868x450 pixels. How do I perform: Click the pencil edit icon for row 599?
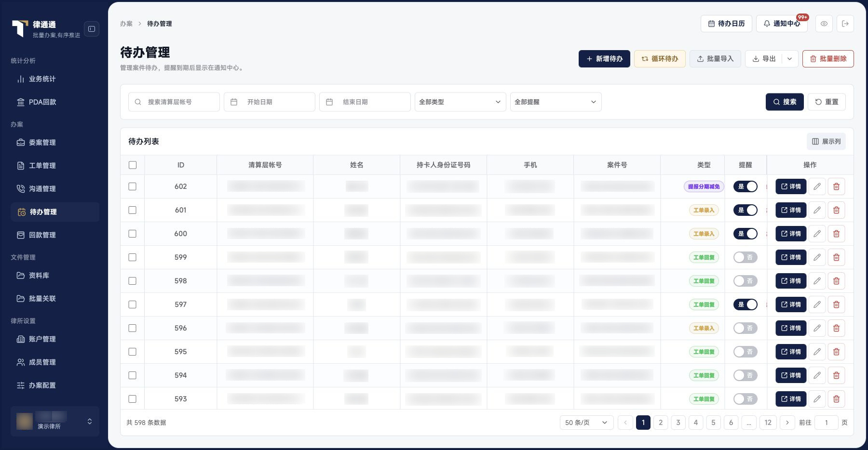(x=817, y=257)
